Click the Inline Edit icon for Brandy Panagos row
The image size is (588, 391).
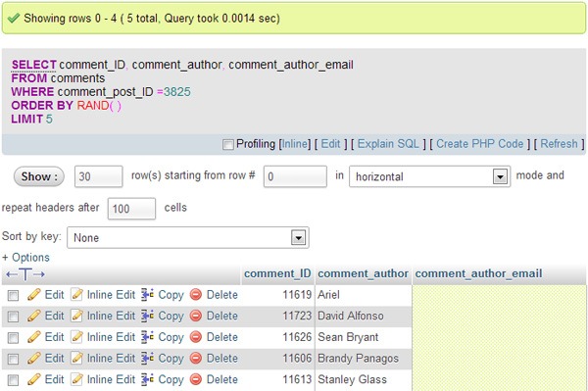point(76,359)
